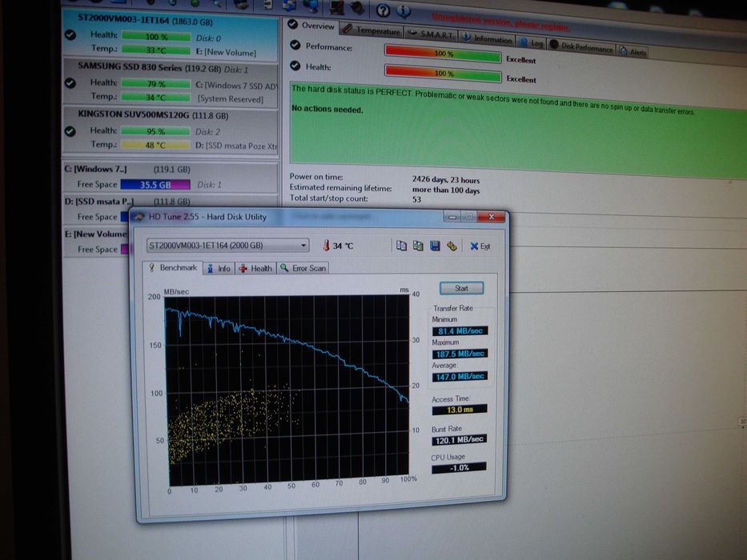The image size is (747, 560).
Task: Close the HD Tune window
Action: [491, 217]
